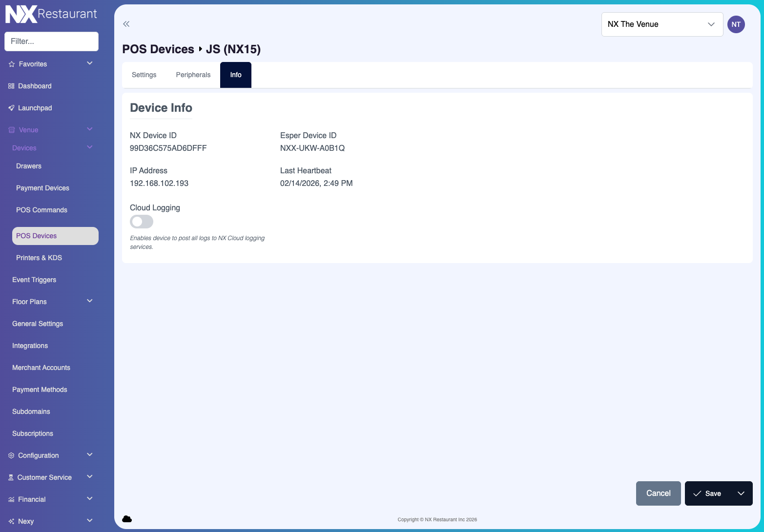Open the NX The Venue dropdown

pos(661,24)
